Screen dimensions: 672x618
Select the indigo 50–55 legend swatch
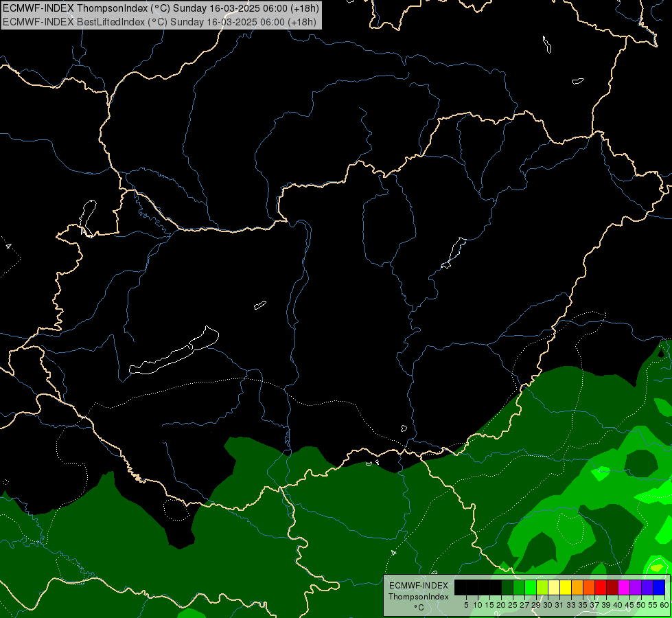[647, 587]
